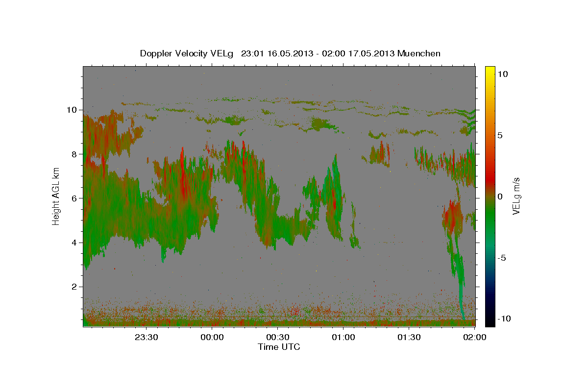Click the height tick label 6
Screen dimensions: 588x392
[75, 198]
